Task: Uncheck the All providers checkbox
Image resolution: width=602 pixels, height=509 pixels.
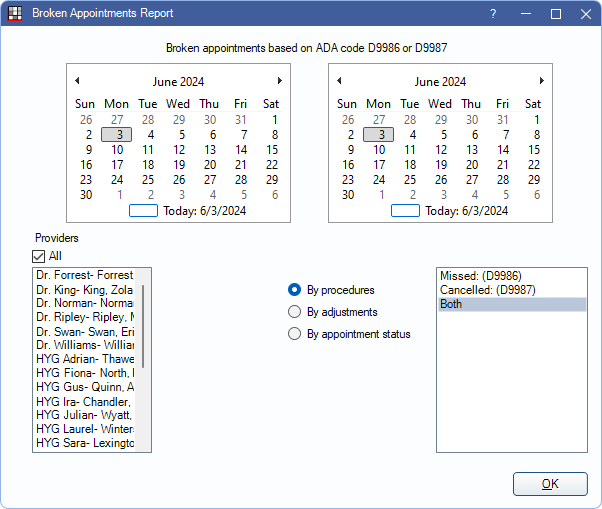Action: pyautogui.click(x=40, y=256)
